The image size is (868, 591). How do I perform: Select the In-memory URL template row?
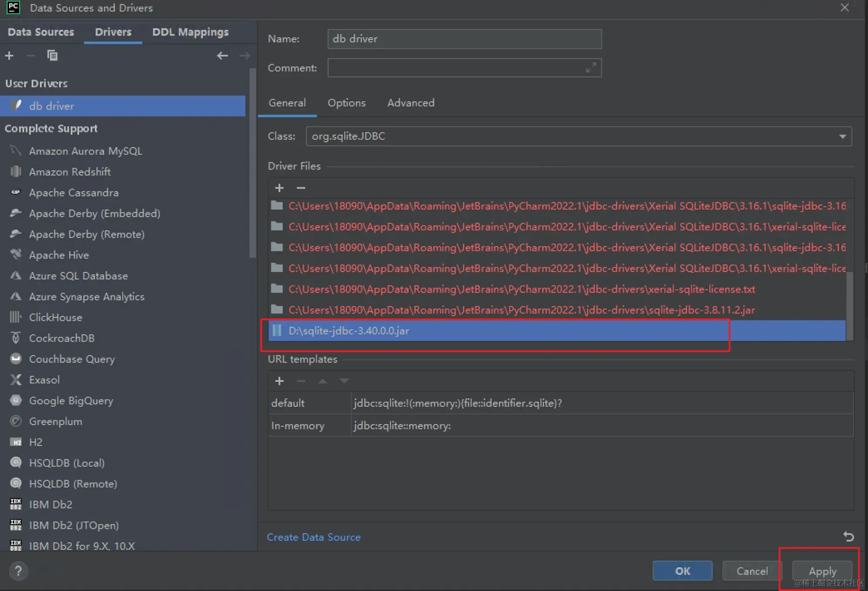coord(561,426)
